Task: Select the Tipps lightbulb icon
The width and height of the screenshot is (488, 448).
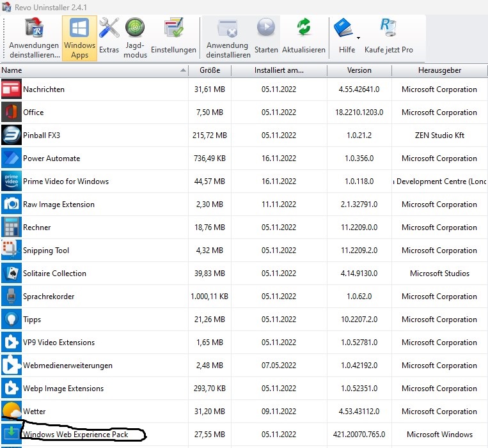Action: (12, 319)
